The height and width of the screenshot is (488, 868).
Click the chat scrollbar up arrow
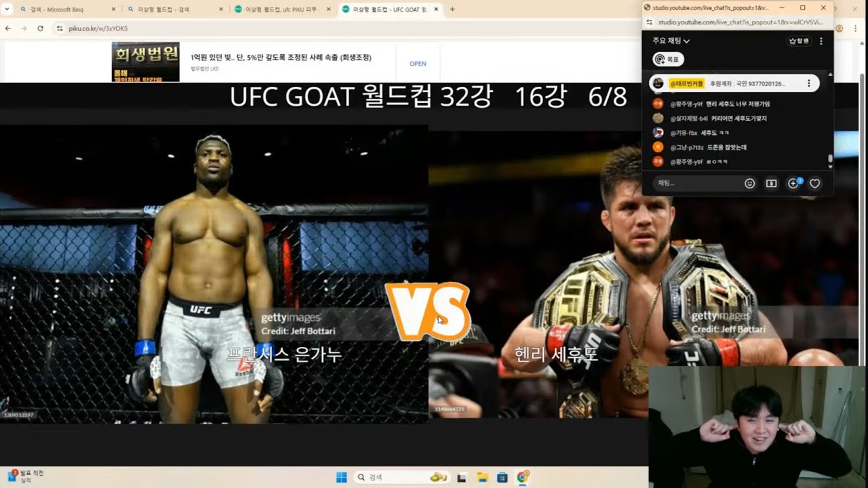pyautogui.click(x=830, y=73)
